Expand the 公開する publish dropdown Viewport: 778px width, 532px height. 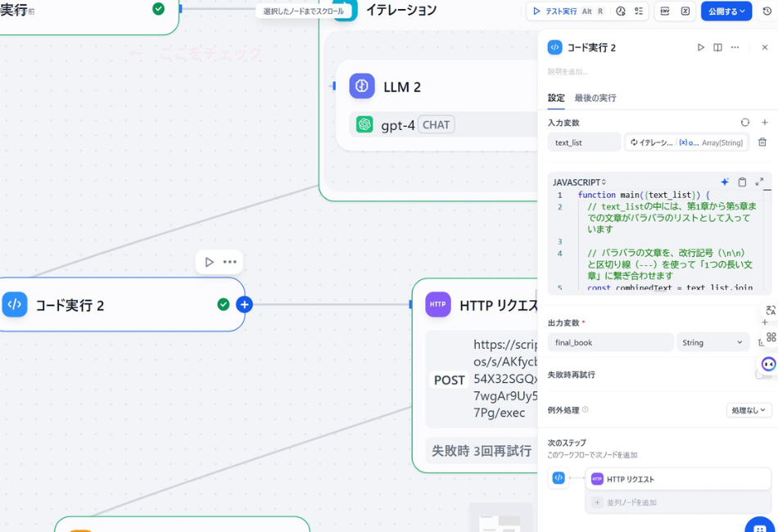pyautogui.click(x=726, y=11)
